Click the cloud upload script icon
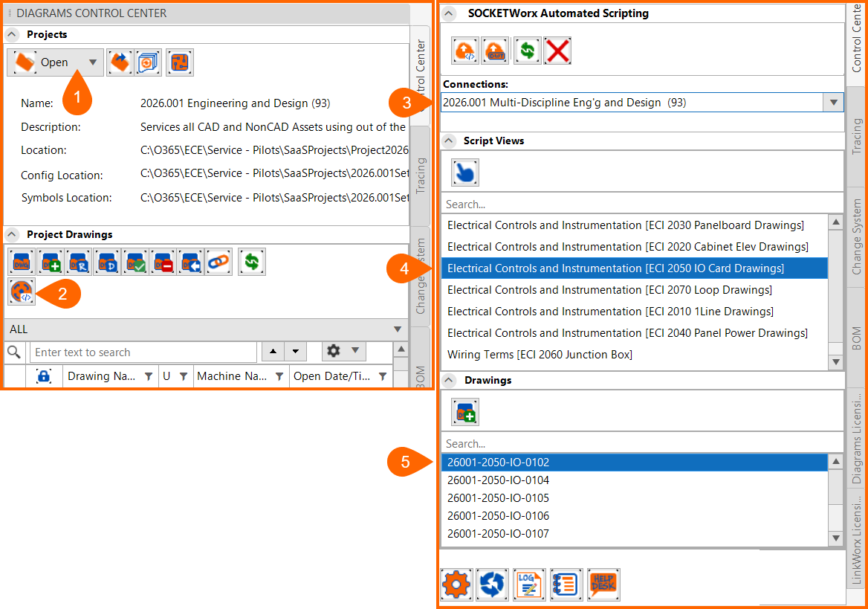868x609 pixels. pos(465,51)
